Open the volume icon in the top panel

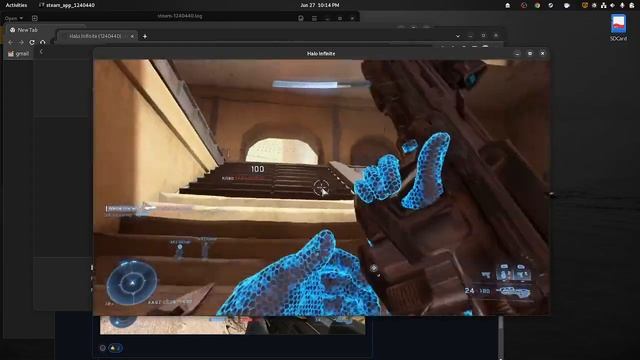(x=612, y=5)
